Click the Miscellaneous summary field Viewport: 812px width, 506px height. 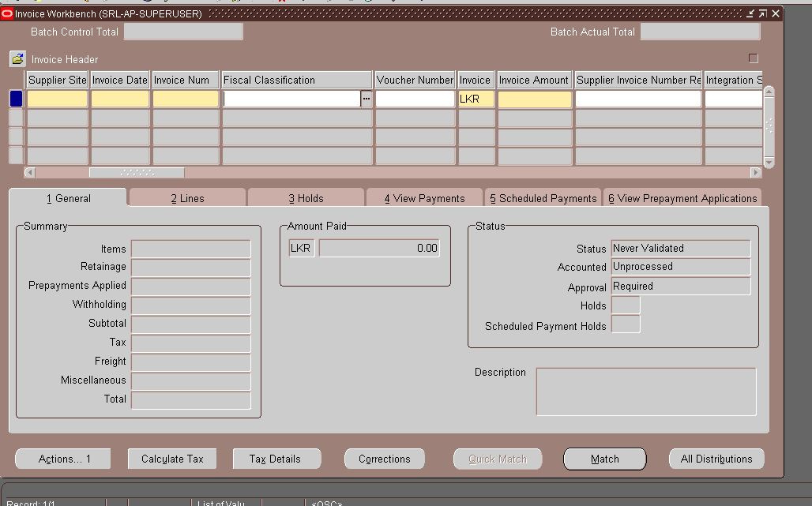pyautogui.click(x=191, y=381)
